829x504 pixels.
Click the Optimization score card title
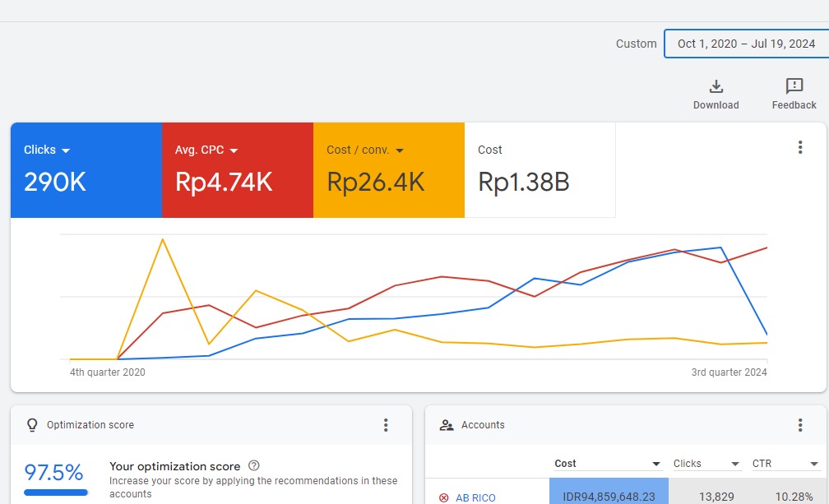point(90,425)
